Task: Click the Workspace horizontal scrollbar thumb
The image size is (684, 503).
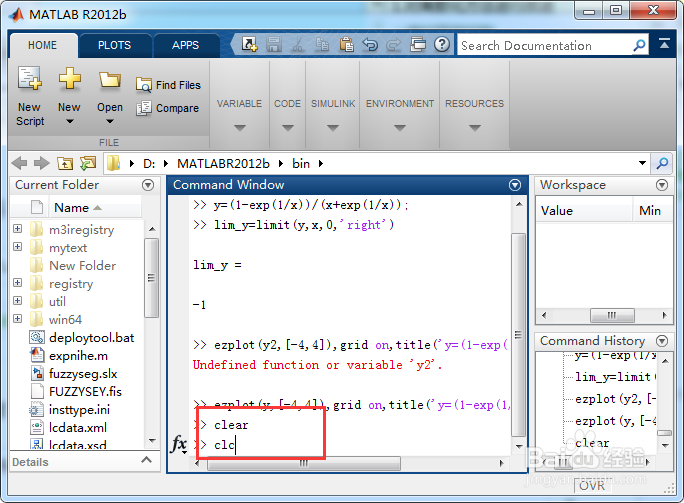Action: (x=612, y=315)
